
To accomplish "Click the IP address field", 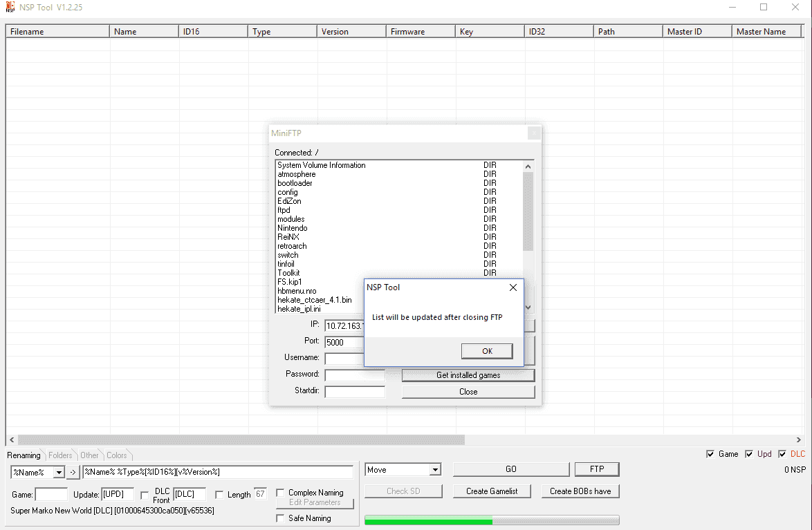I will [x=344, y=326].
